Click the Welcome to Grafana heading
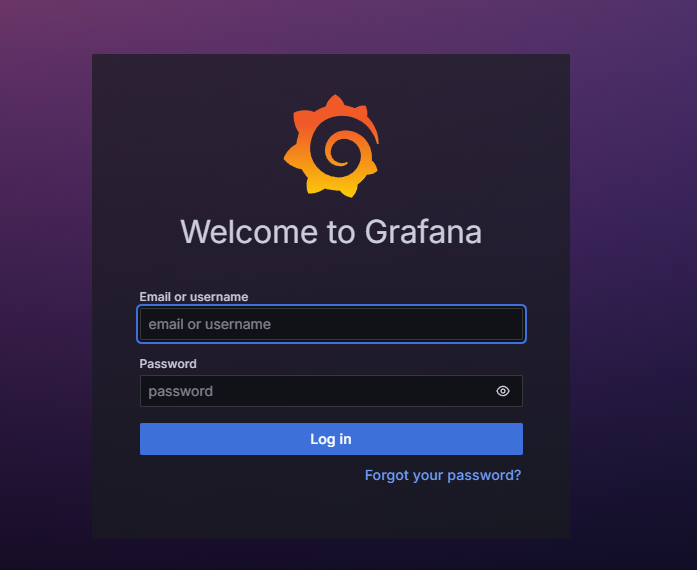The width and height of the screenshot is (697, 570). point(331,232)
